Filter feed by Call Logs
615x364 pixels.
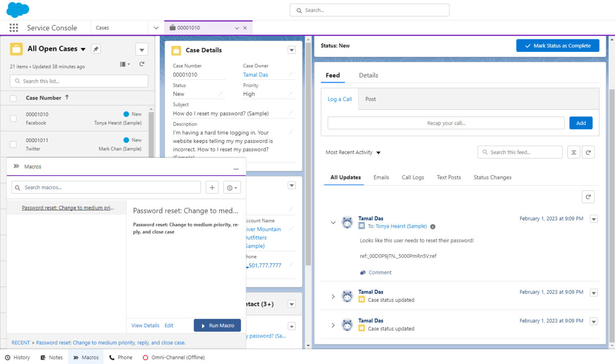[413, 177]
